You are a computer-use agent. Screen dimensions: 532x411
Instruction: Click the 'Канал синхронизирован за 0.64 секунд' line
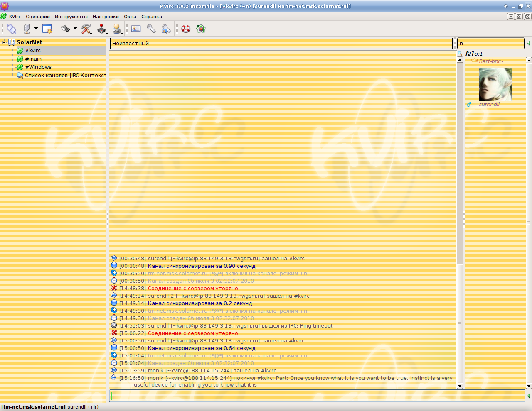(x=202, y=348)
